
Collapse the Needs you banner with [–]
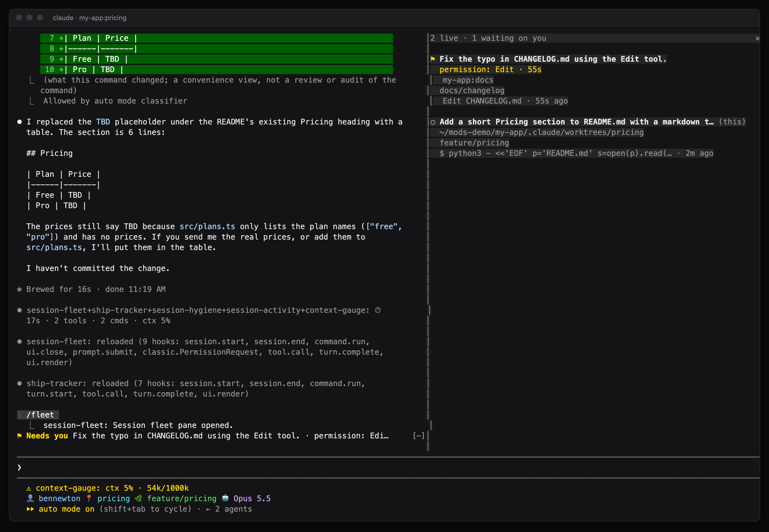[419, 436]
